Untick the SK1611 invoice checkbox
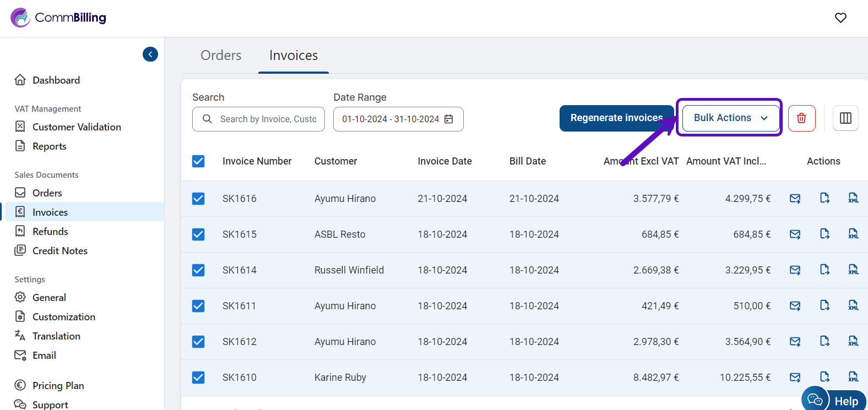Viewport: 868px width, 410px height. coord(198,306)
